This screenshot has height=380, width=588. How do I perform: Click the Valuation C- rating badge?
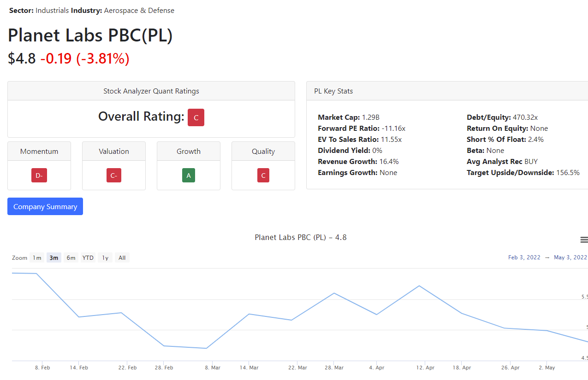(114, 175)
